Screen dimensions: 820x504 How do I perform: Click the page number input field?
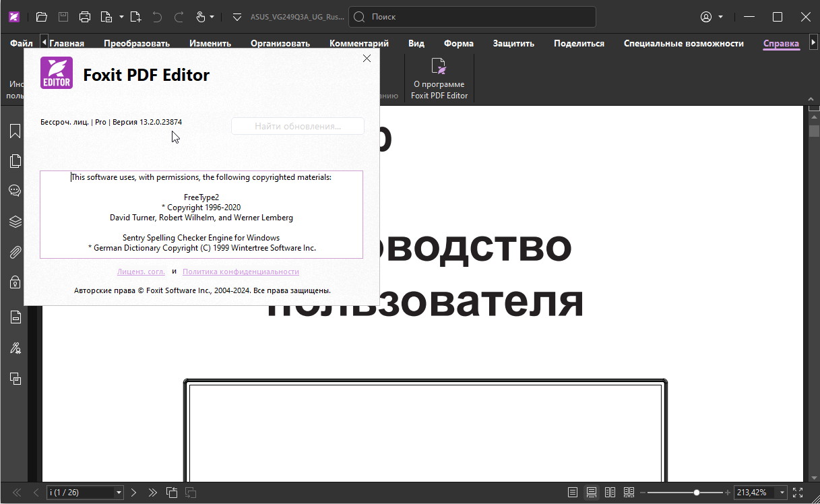(x=80, y=493)
